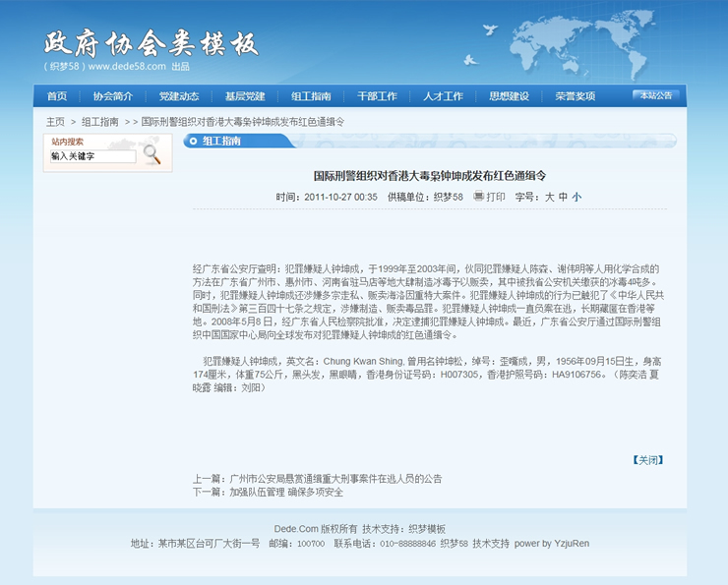Open the 首页 navigation menu item
728x585 pixels.
pos(57,96)
